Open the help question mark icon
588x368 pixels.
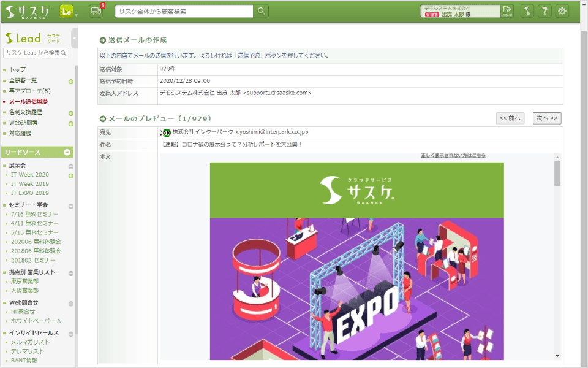coord(545,11)
